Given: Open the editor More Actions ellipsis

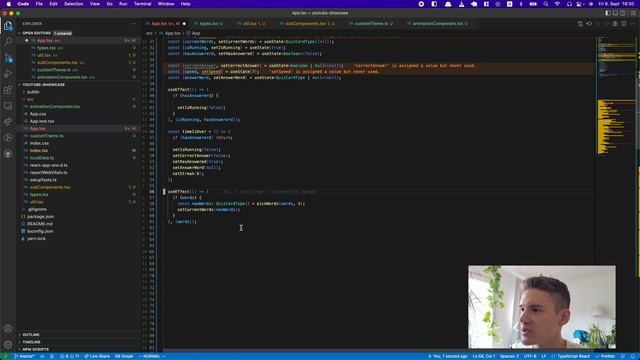Looking at the screenshot, I should coord(632,24).
